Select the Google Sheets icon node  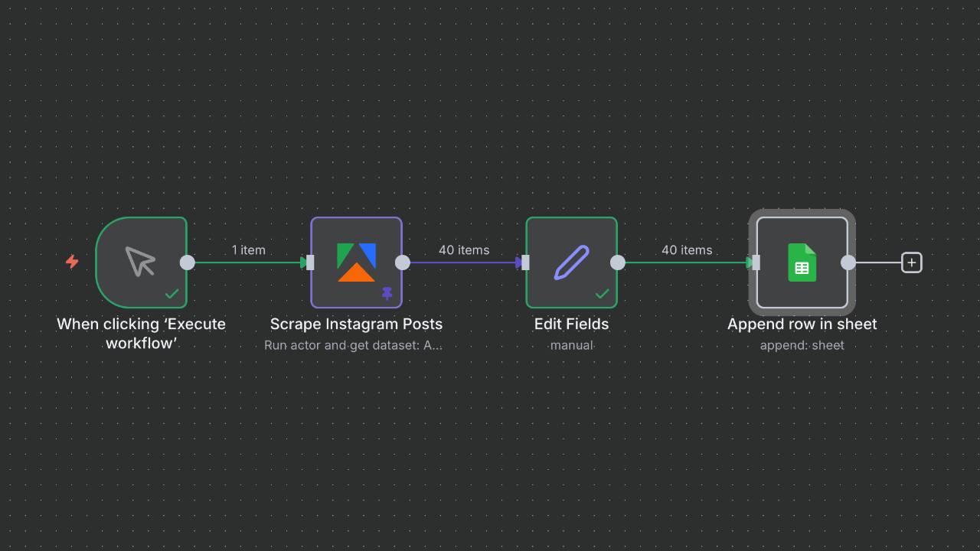[802, 262]
